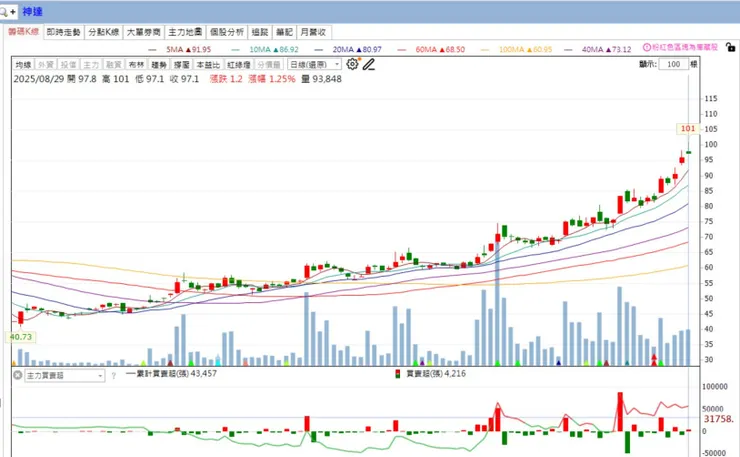Click the 神達 stock name title
This screenshot has height=457, width=740.
coord(32,12)
